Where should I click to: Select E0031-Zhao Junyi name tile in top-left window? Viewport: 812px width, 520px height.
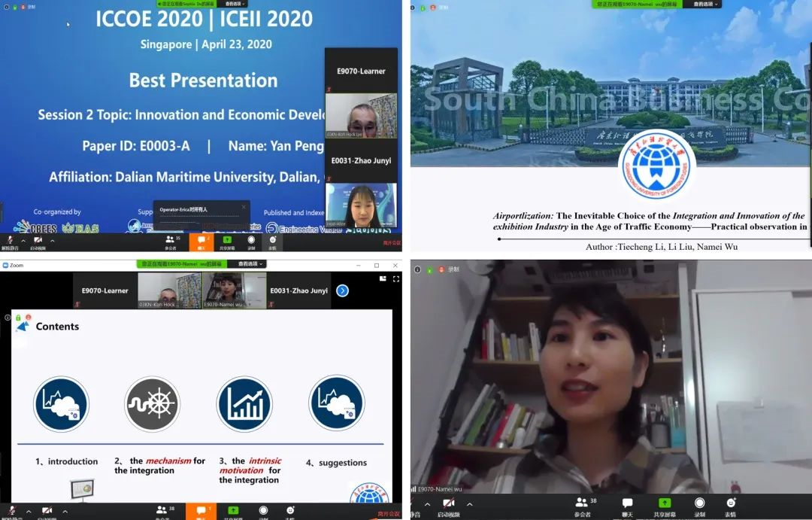(361, 161)
